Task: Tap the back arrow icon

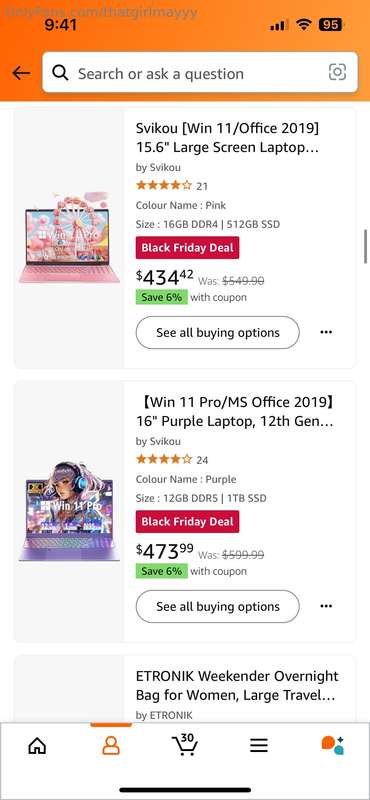Action: (21, 73)
